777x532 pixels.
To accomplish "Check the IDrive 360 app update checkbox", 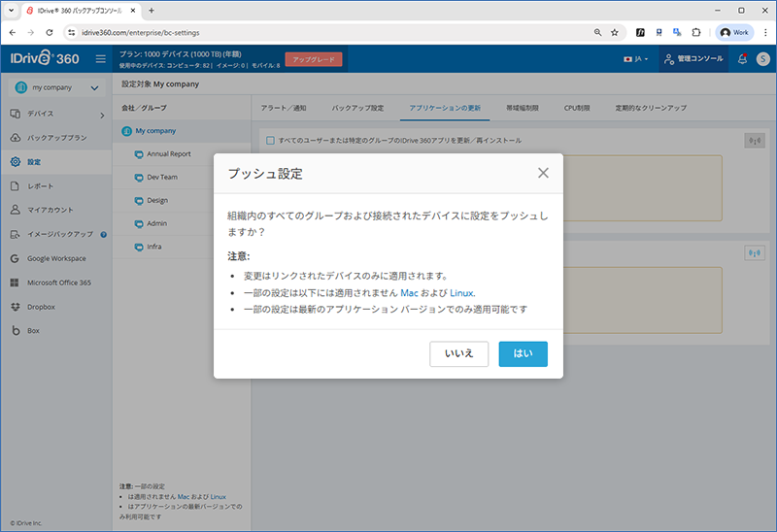I will [x=270, y=141].
